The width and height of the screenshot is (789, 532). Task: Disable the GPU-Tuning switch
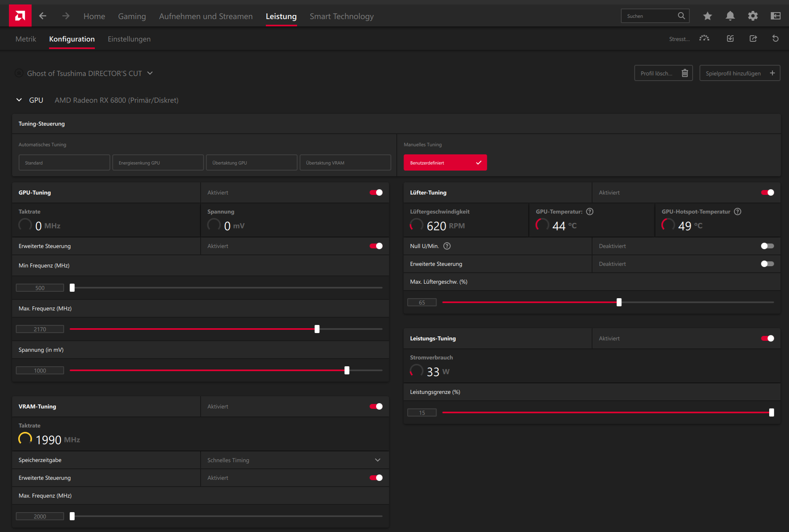[x=376, y=192]
